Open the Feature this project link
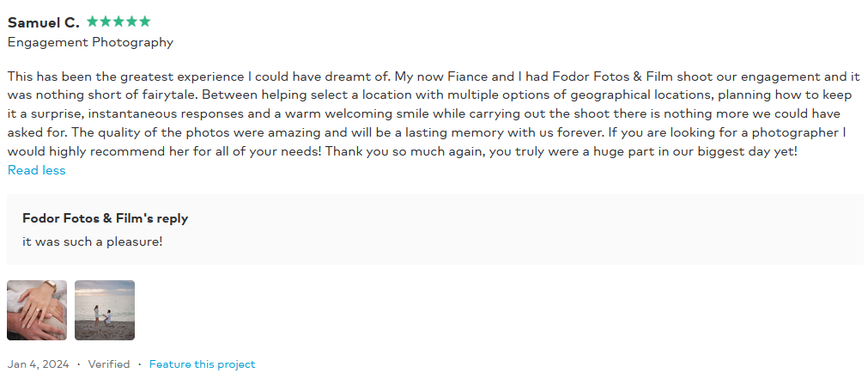868x379 pixels. coord(202,364)
